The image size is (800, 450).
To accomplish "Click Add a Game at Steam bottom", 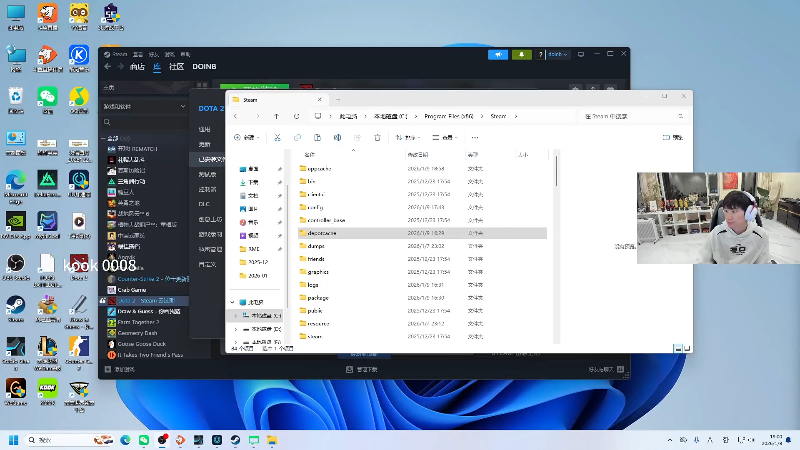I will pos(119,369).
